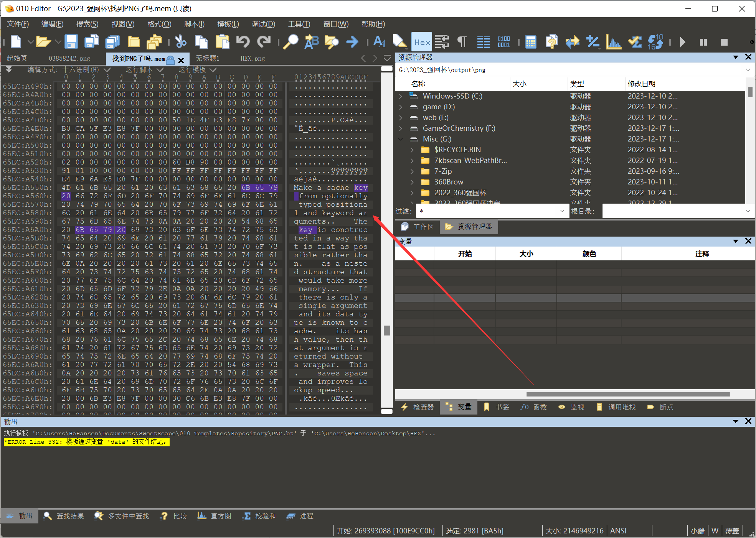Toggle whitespace display pilcrow icon
The width and height of the screenshot is (756, 538).
pos(462,41)
